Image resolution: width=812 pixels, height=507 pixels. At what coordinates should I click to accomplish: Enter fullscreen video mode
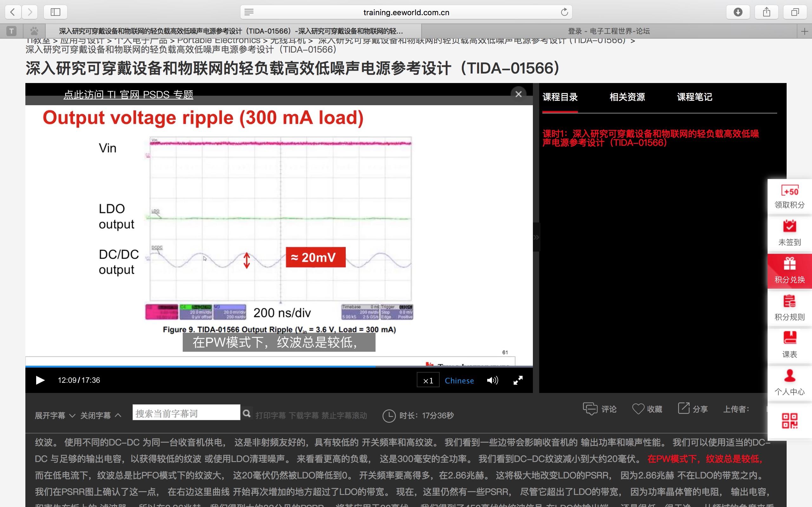point(518,380)
